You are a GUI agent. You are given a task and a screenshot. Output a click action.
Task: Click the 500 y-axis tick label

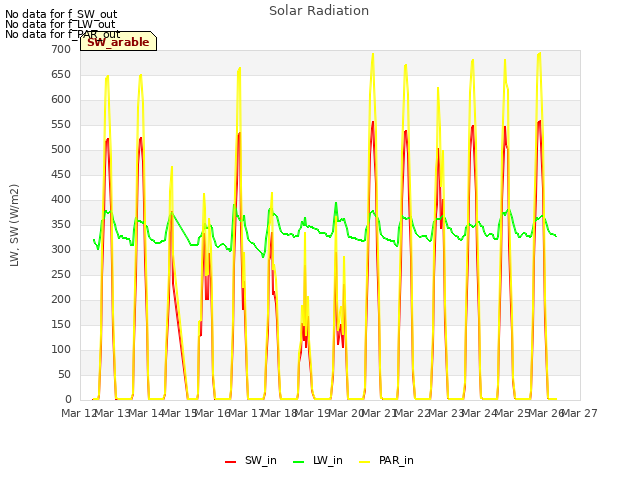[x=61, y=149]
